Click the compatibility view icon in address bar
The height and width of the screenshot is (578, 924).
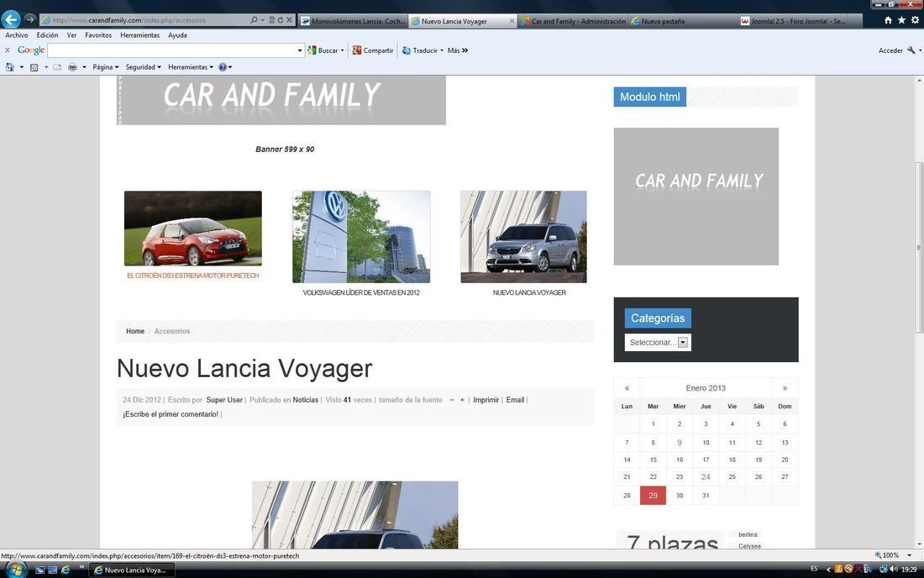271,20
